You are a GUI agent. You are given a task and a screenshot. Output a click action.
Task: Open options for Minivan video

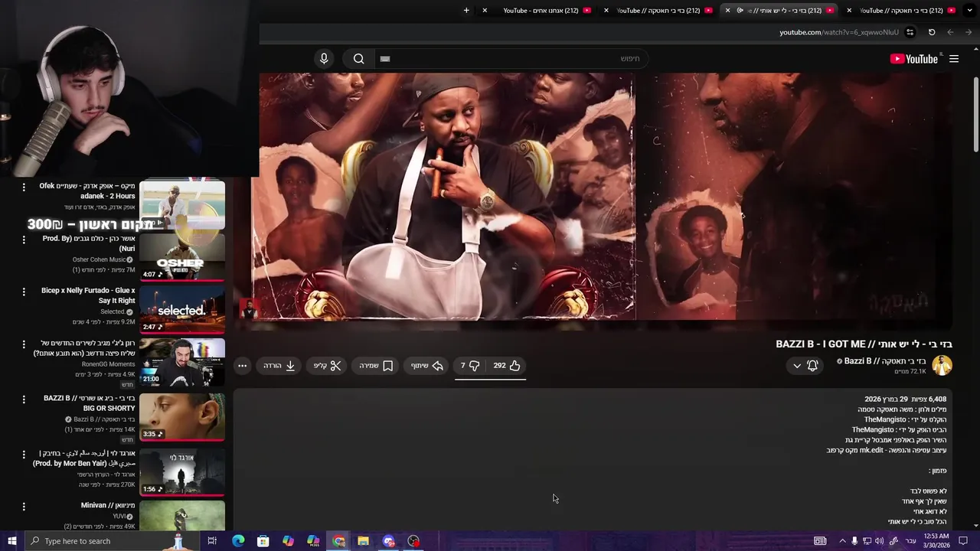coord(24,507)
